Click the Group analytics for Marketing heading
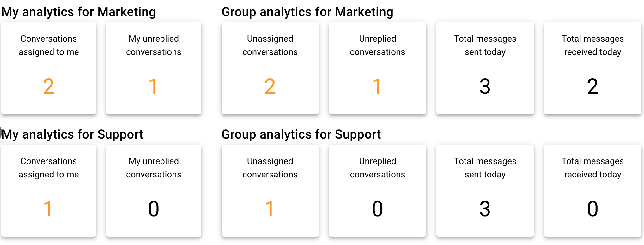Viewport: 644px width, 245px height. pyautogui.click(x=307, y=12)
